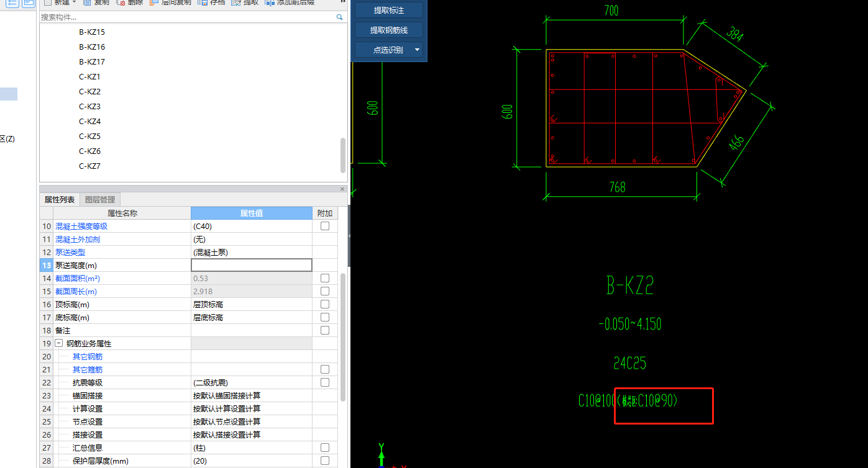This screenshot has width=868, height=468.
Task: Close the property list panel
Action: pos(342,189)
